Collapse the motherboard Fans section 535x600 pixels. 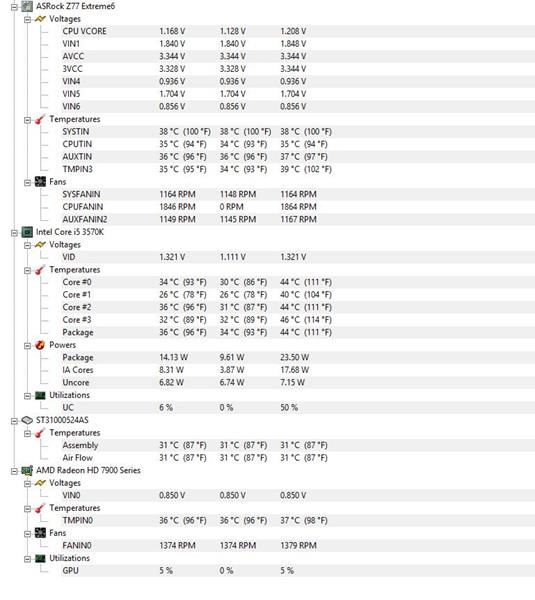click(27, 183)
